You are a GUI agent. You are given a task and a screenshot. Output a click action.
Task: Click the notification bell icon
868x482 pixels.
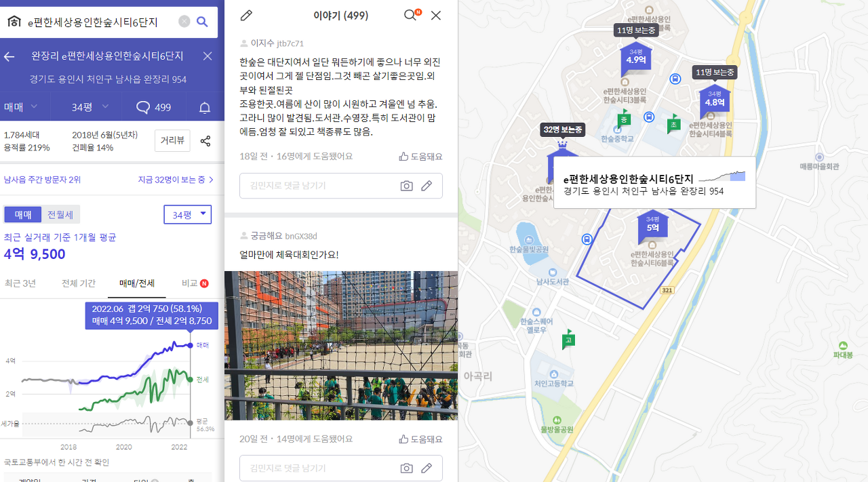205,107
